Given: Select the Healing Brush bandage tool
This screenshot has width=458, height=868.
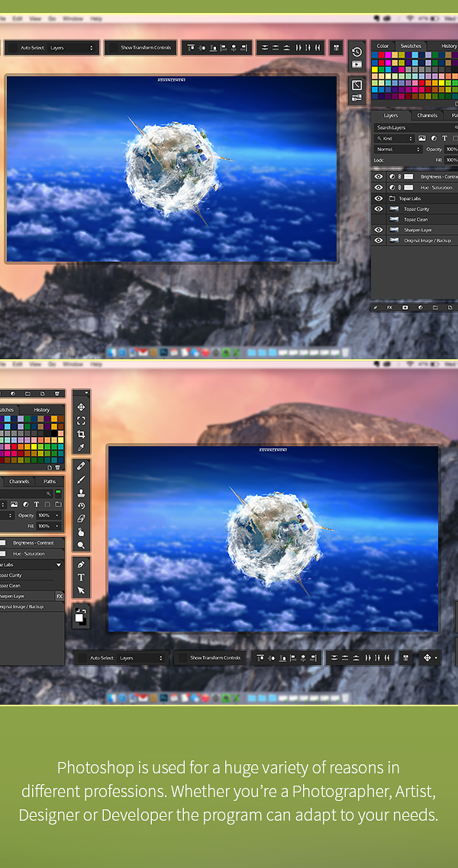Looking at the screenshot, I should pyautogui.click(x=81, y=466).
